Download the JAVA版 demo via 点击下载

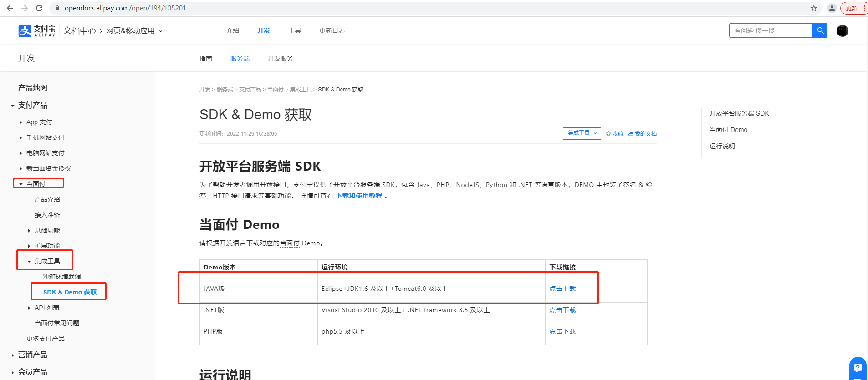(562, 289)
